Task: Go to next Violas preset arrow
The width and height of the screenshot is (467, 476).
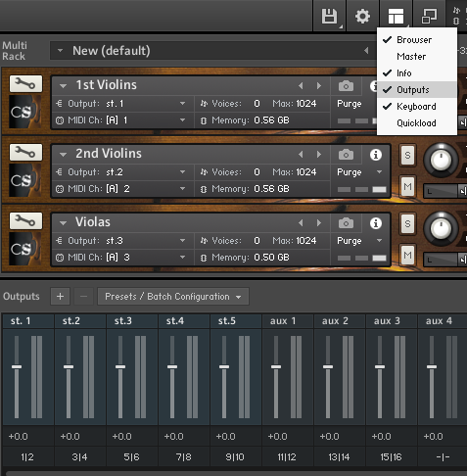Action: 319,223
